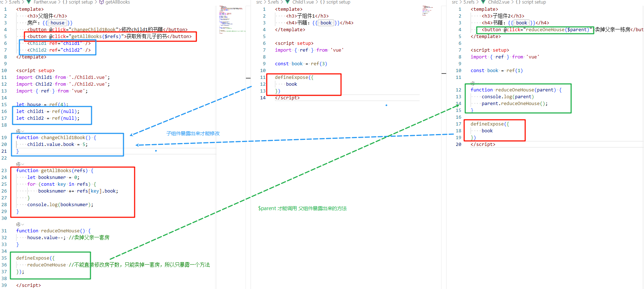The width and height of the screenshot is (644, 289).
Task: Click 'defineExpose({' in Child1.vue
Action: (x=294, y=77)
